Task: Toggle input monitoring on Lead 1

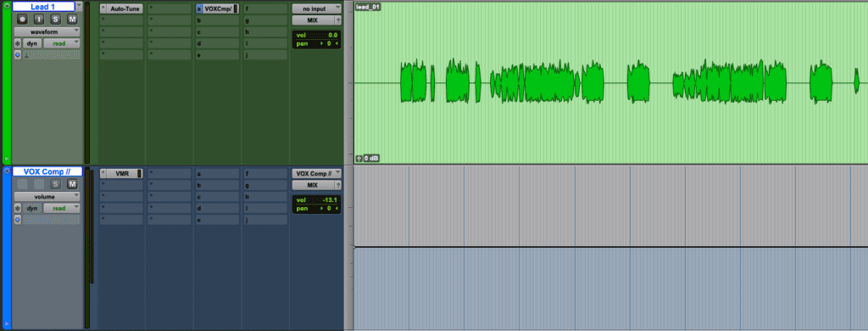Action: [39, 20]
